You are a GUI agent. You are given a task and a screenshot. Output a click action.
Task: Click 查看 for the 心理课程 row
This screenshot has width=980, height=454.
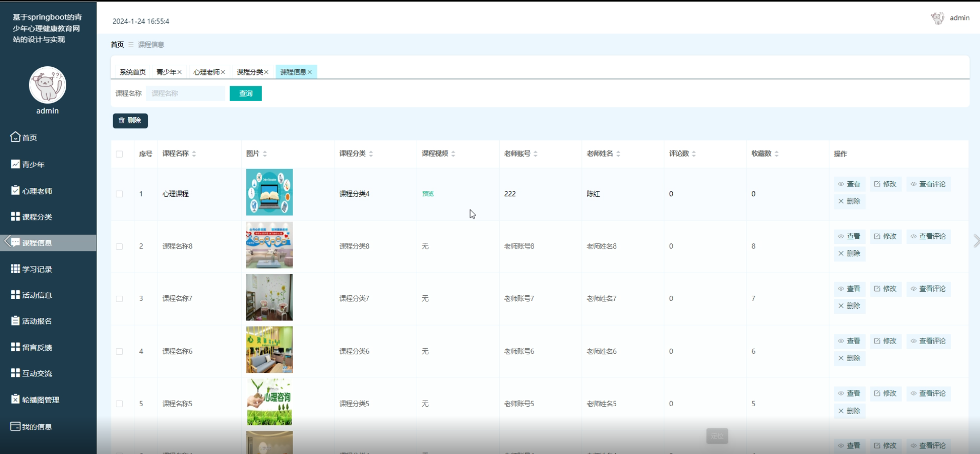(849, 184)
